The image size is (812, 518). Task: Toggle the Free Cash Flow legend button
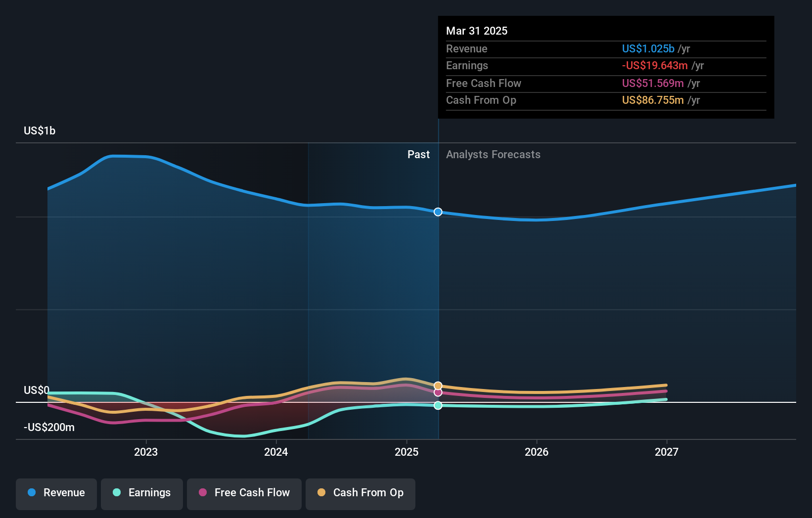pos(244,494)
